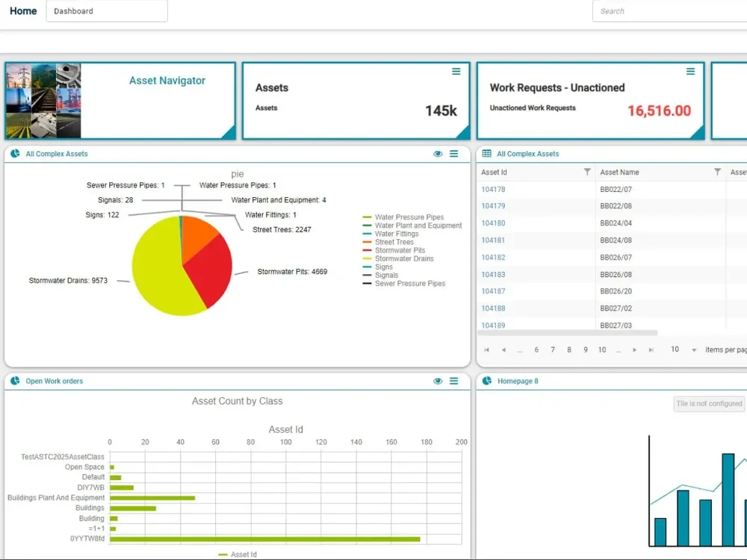747x560 pixels.
Task: Toggle Water Plant and Equipment legend entry
Action: tap(412, 225)
